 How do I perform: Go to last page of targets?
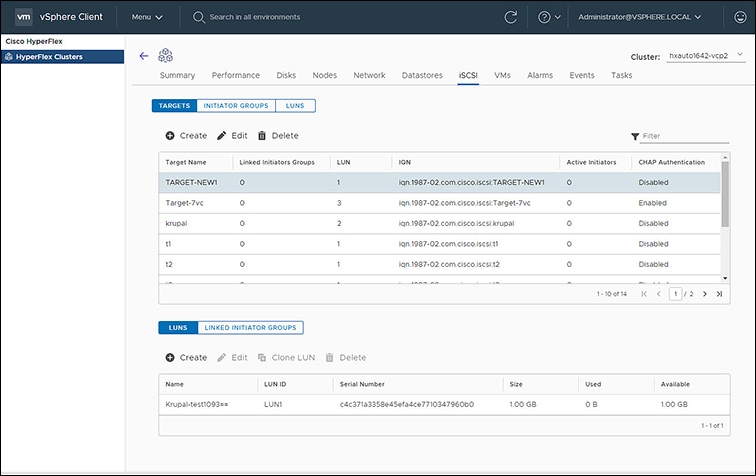[719, 294]
